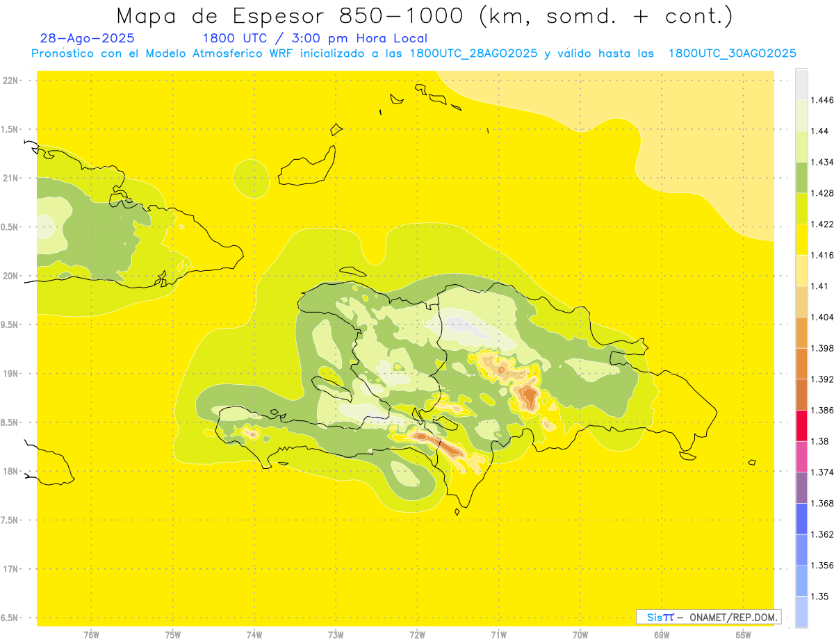This screenshot has height=644, width=834.
Task: Select the legend swatch between 1.35 and 1.356
Action: click(801, 581)
